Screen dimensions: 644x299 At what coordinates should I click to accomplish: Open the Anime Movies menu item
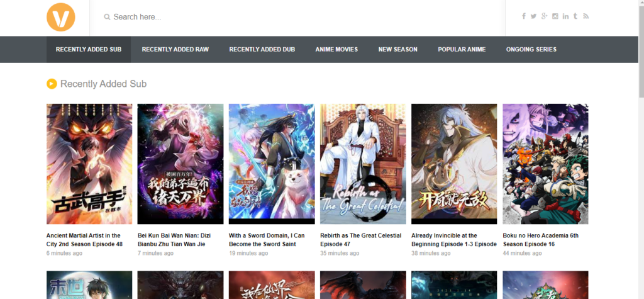pos(337,49)
